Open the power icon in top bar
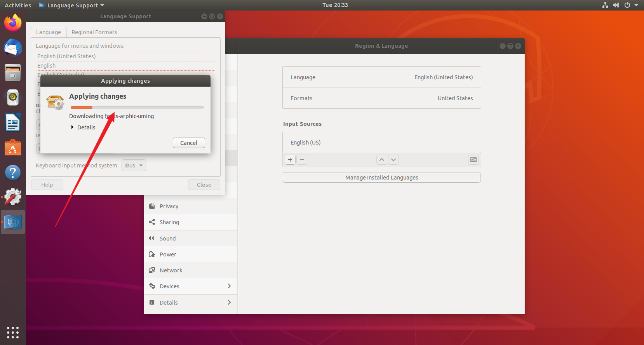 pos(627,5)
